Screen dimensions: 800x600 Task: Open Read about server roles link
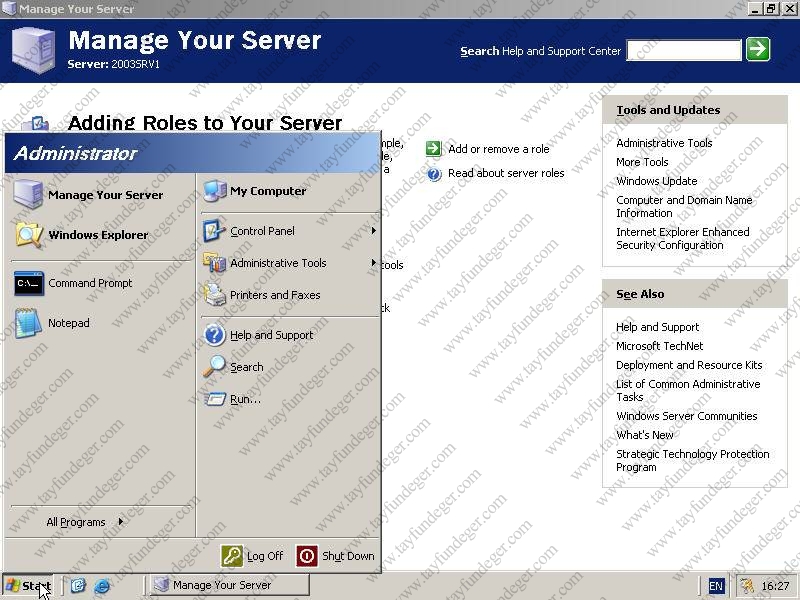point(506,173)
